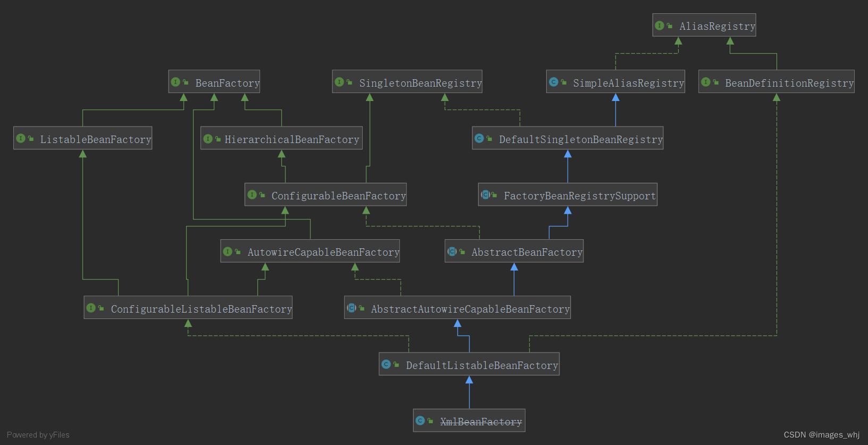Click the interface icon on SingletonBeanRegistry node
The height and width of the screenshot is (445, 868).
coord(339,82)
